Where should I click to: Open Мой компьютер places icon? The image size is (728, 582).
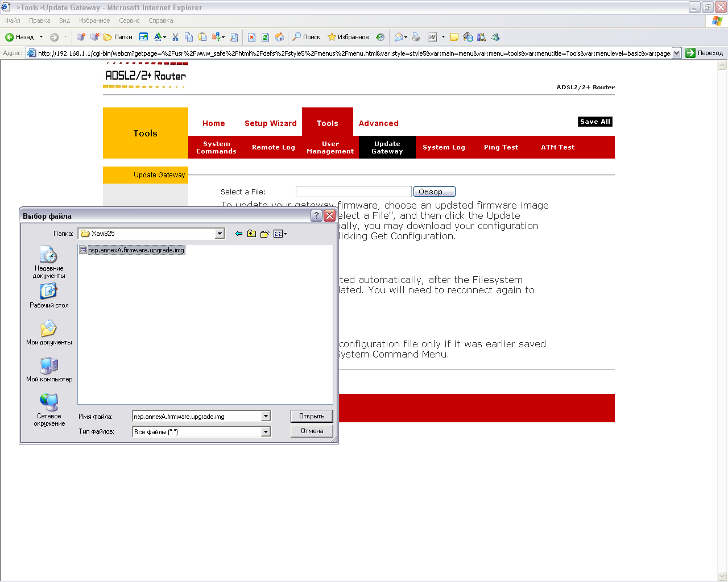click(49, 369)
